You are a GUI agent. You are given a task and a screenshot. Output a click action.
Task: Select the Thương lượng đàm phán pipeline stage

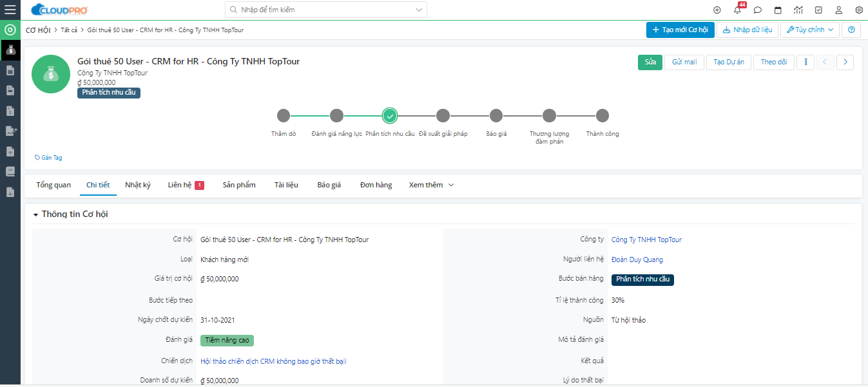coord(549,116)
